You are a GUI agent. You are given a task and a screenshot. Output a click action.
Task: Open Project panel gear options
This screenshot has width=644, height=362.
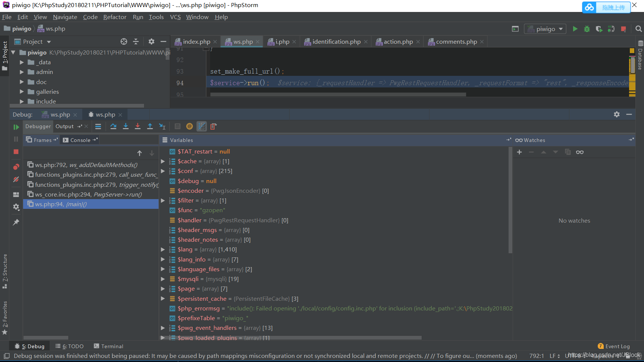(151, 41)
